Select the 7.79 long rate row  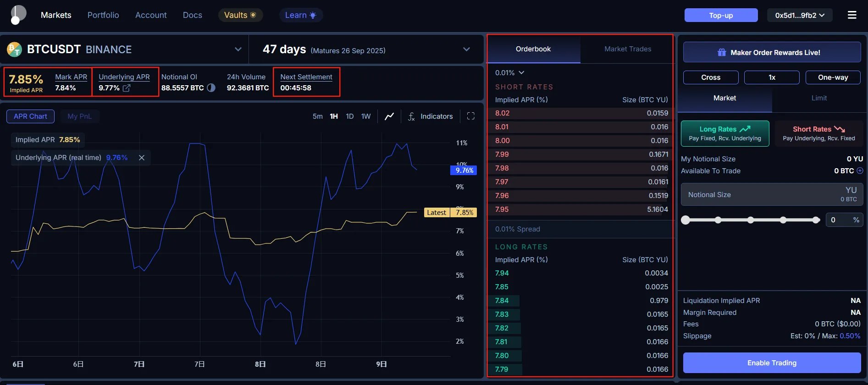(x=581, y=369)
